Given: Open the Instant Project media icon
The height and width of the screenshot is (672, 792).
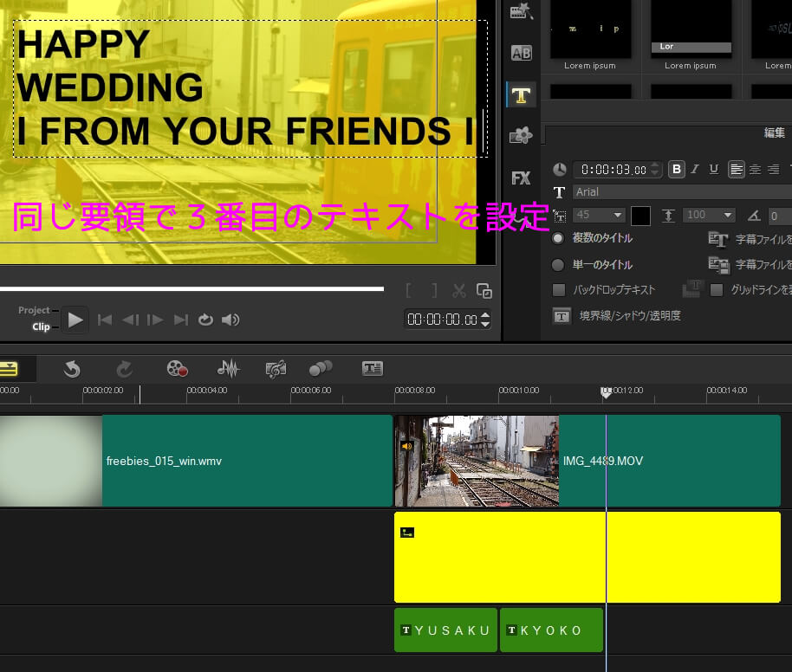Looking at the screenshot, I should (x=521, y=11).
